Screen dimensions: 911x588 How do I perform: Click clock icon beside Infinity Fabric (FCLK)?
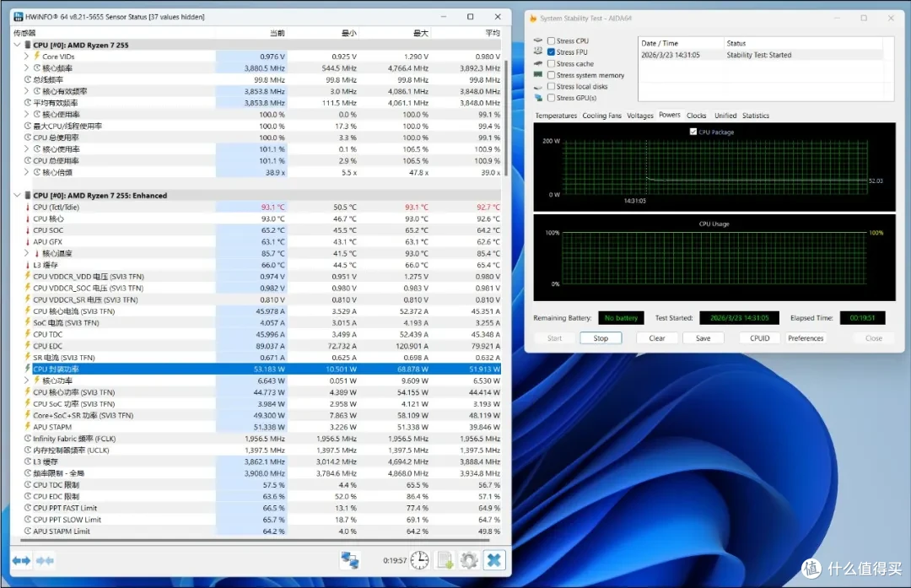[27, 438]
